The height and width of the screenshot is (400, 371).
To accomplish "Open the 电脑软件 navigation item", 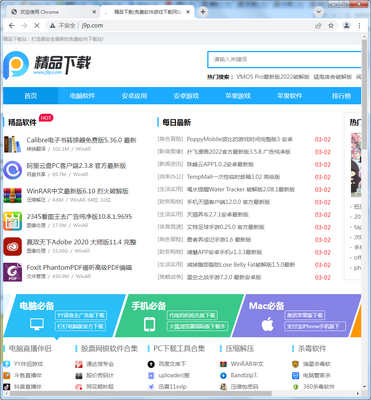I will pyautogui.click(x=82, y=96).
